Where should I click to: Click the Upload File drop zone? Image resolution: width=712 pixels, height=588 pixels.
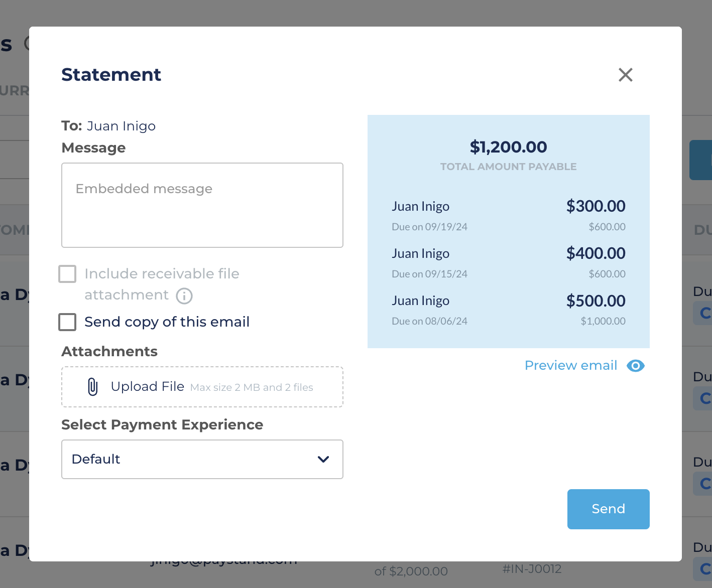pyautogui.click(x=202, y=387)
